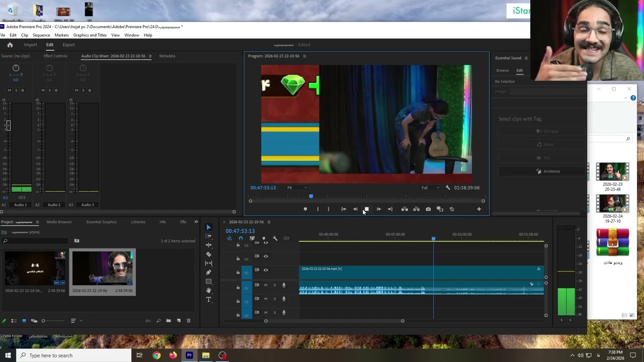This screenshot has height=362, width=644.
Task: Solo timeline track A3
Action: pos(275,312)
